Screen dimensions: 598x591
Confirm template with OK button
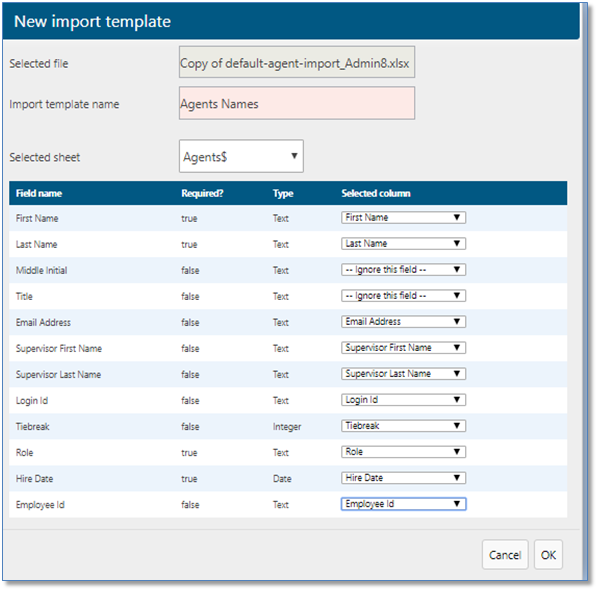click(548, 555)
